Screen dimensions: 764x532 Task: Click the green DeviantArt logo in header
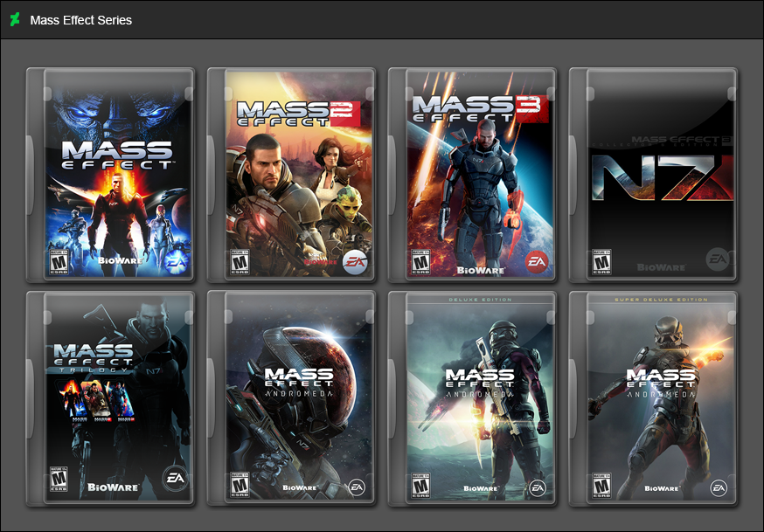pyautogui.click(x=14, y=19)
